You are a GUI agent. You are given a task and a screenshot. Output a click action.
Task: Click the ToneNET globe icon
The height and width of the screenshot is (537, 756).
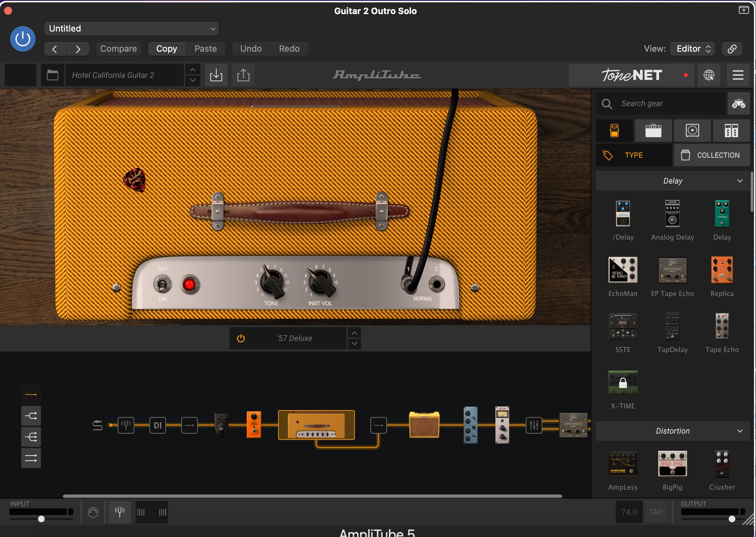pos(709,75)
